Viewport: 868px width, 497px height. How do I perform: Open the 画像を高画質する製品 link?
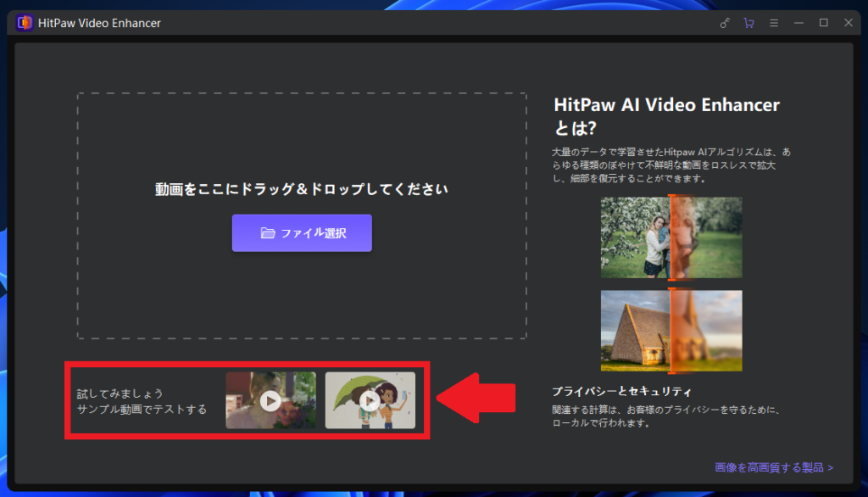[x=774, y=467]
